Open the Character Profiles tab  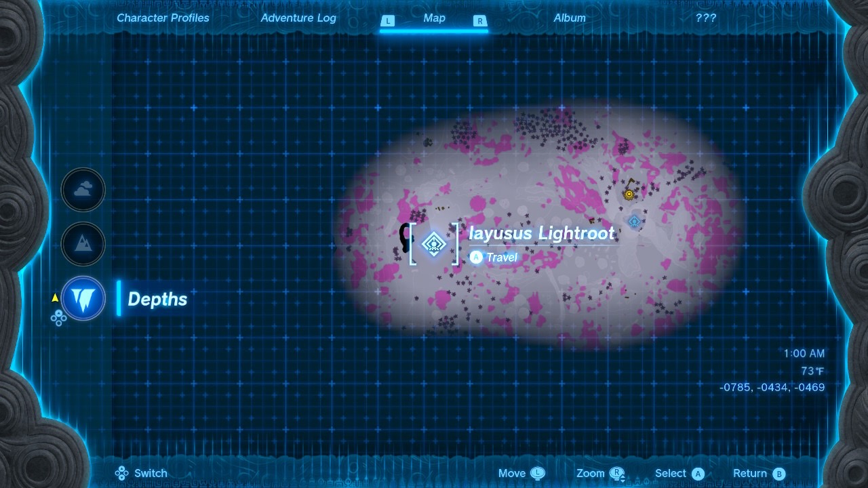163,18
